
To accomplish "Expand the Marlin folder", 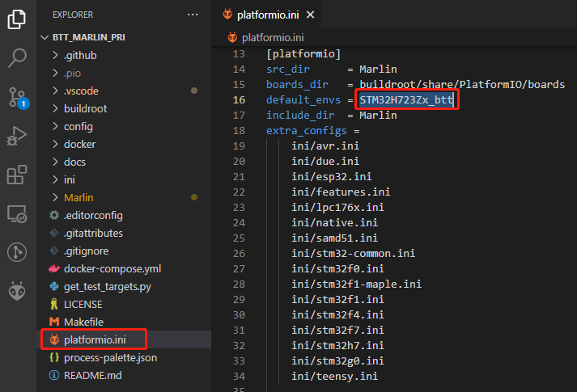I will pyautogui.click(x=78, y=197).
